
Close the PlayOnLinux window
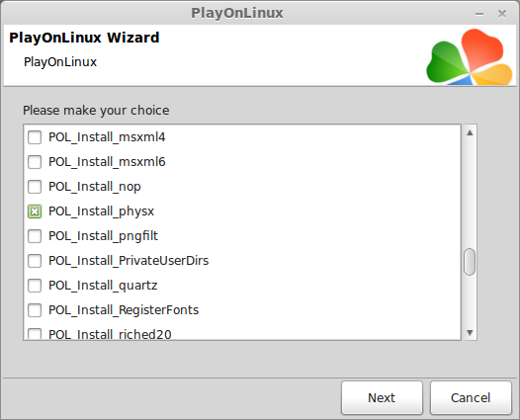click(x=502, y=14)
